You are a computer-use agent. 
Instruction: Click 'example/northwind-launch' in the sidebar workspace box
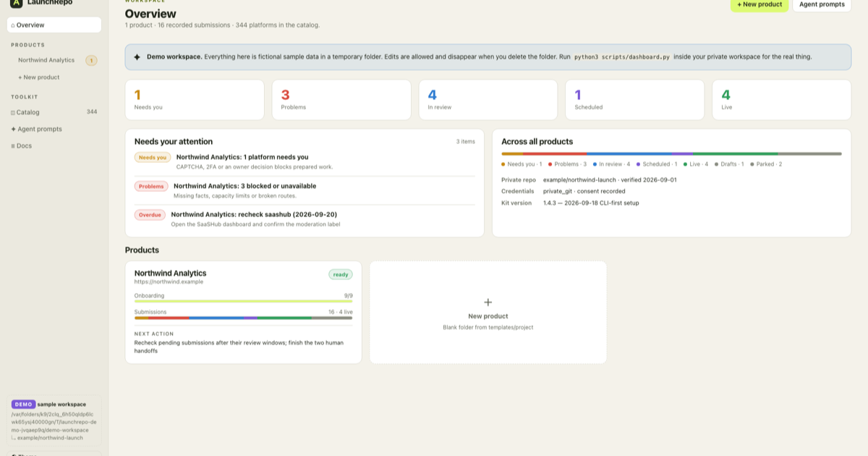[50, 437]
